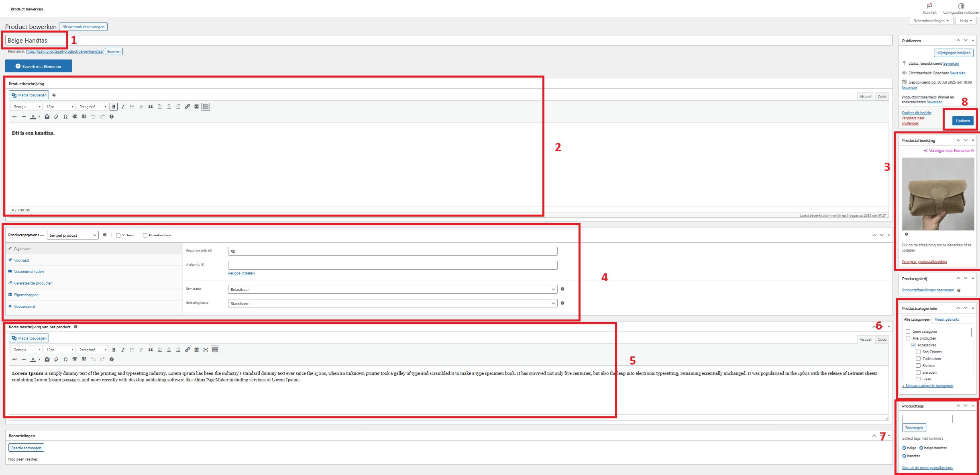
Task: Insert a link via the Productbeschrijving toolbar
Action: point(187,107)
